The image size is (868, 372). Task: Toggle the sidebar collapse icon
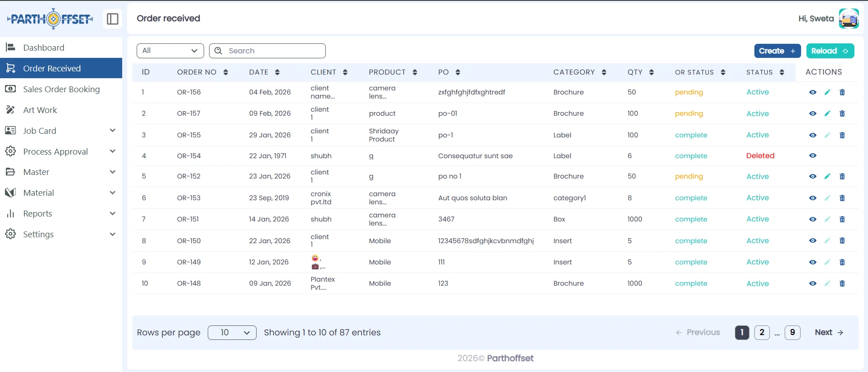112,19
